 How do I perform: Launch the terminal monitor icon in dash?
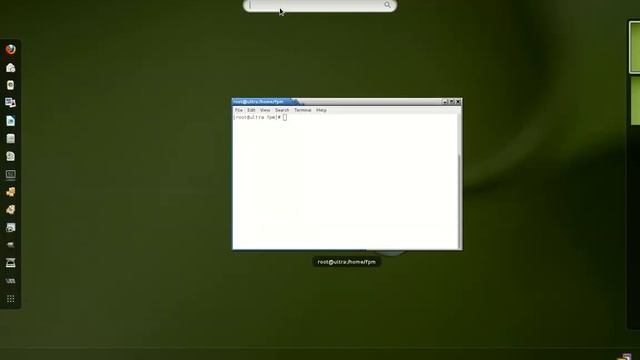coord(11,174)
